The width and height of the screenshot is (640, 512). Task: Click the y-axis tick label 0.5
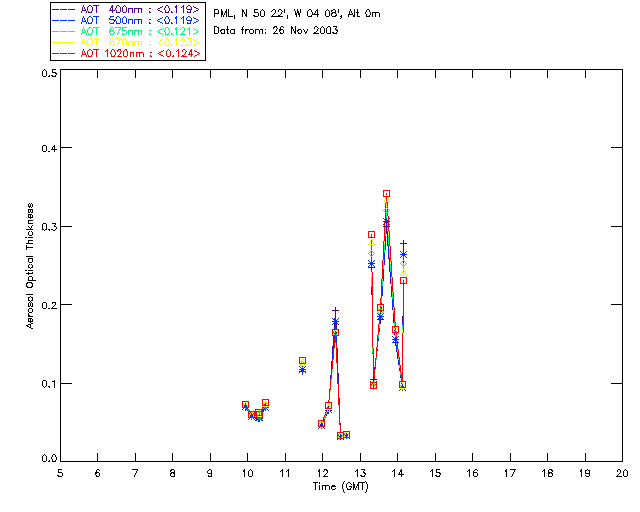49,73
